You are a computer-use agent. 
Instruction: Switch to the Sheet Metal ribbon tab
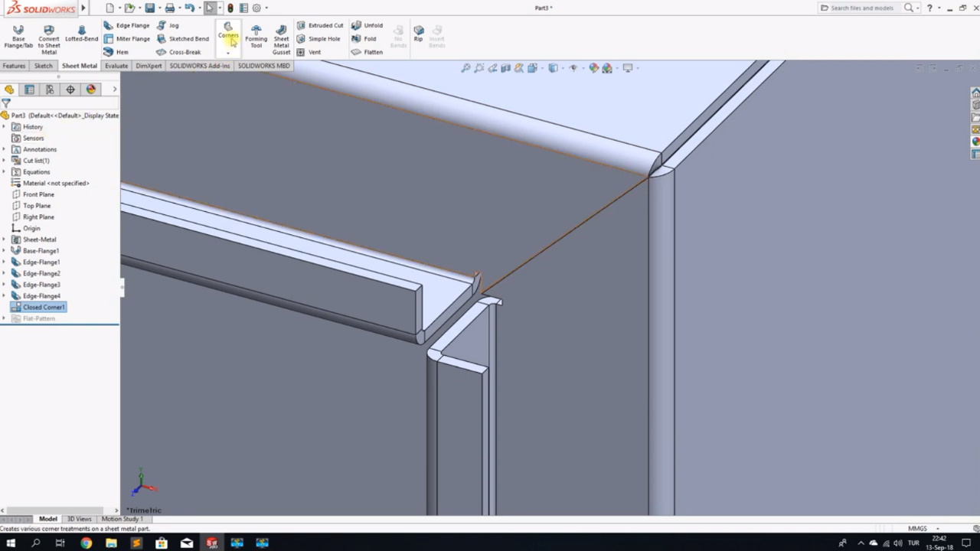pos(79,65)
